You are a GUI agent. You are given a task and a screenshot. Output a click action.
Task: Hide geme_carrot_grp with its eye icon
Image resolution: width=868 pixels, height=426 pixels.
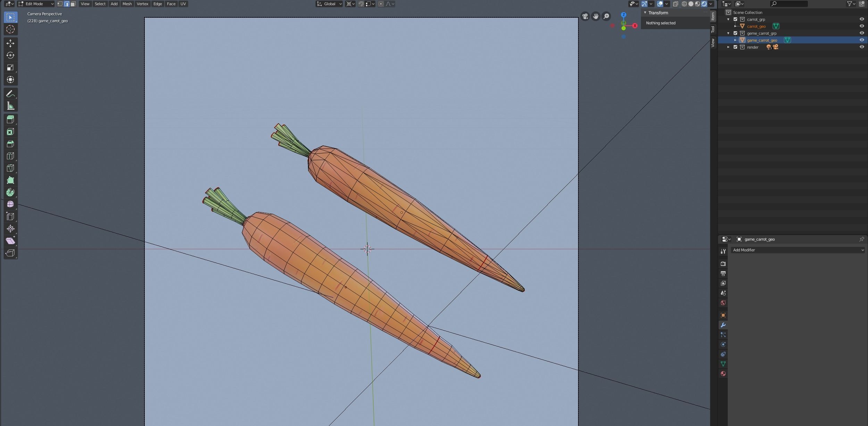point(862,33)
